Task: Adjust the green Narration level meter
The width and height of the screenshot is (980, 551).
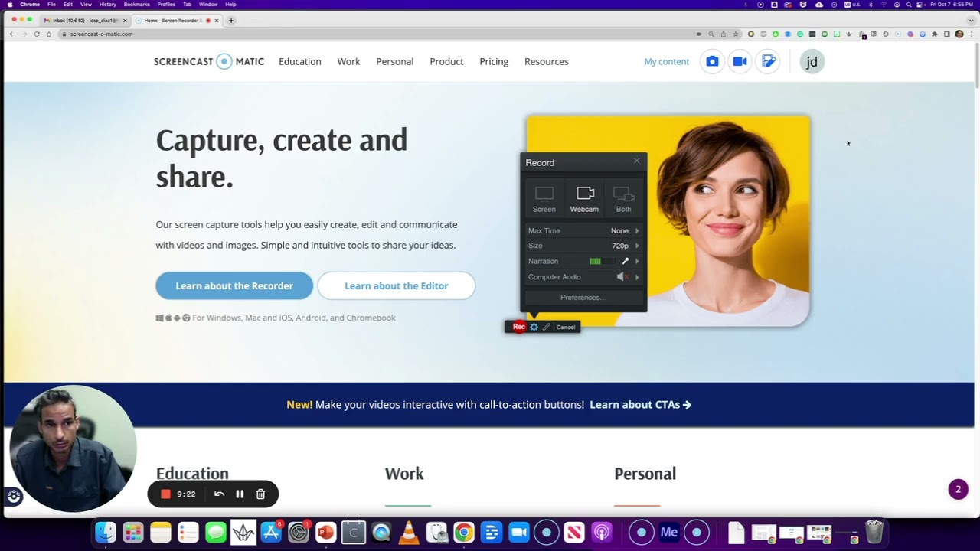Action: (x=602, y=261)
